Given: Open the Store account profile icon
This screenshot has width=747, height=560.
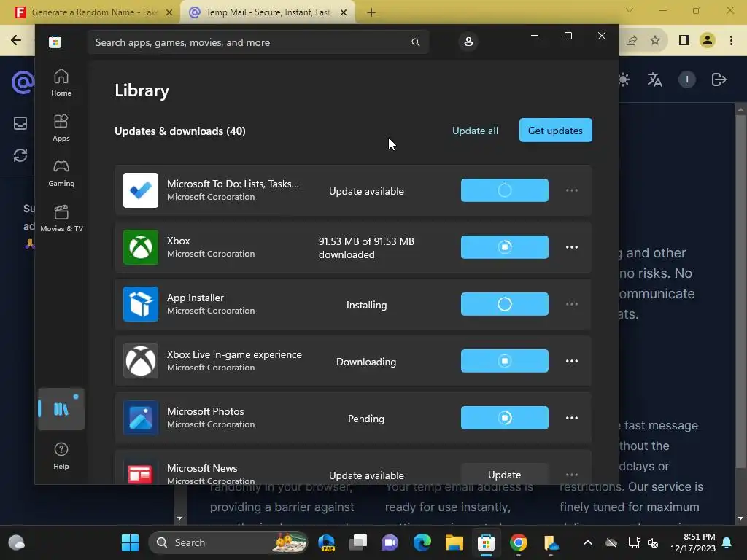Looking at the screenshot, I should tap(468, 42).
